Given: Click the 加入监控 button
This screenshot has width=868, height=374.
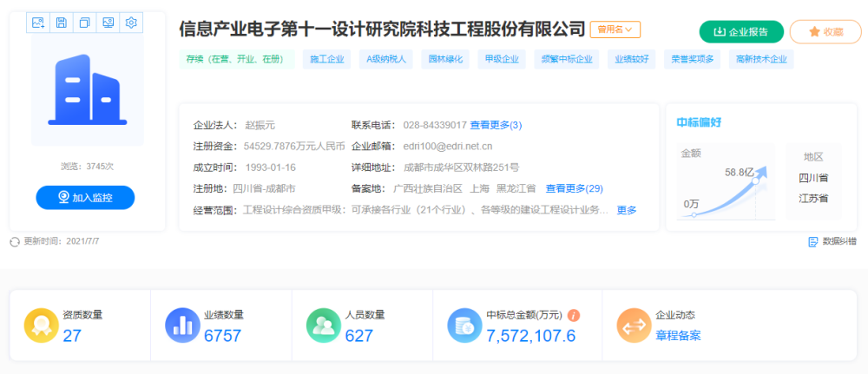Looking at the screenshot, I should [85, 198].
